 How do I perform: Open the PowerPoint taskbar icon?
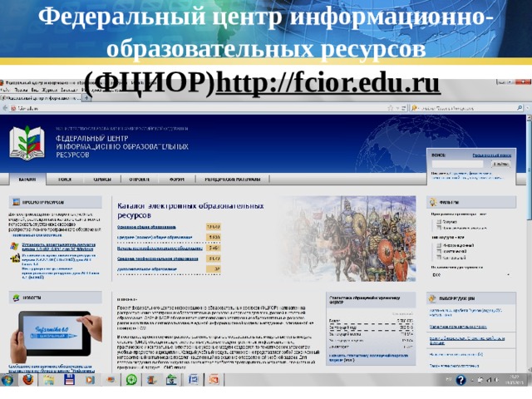[214, 380]
